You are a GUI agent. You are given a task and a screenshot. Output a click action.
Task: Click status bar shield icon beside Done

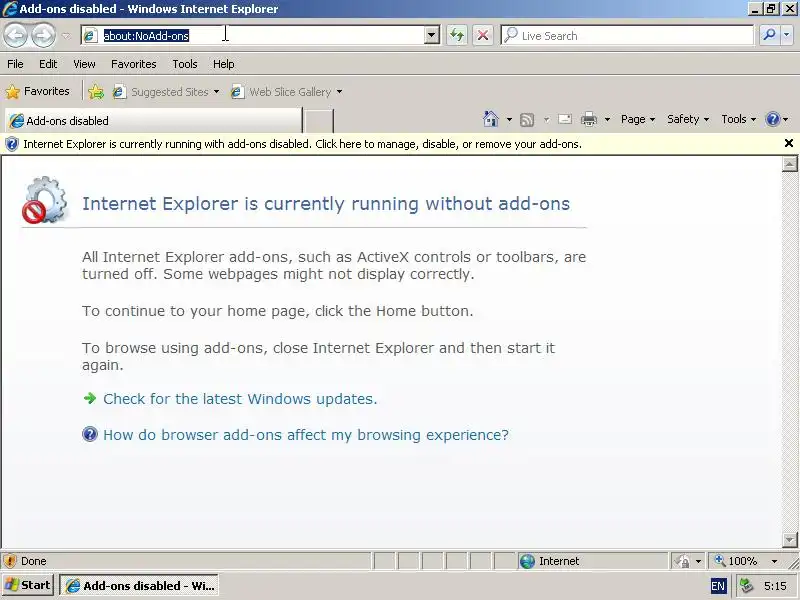click(10, 561)
